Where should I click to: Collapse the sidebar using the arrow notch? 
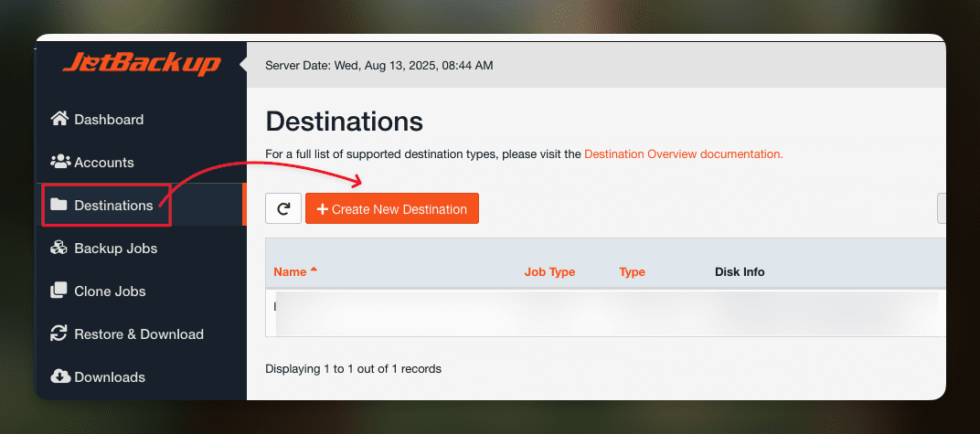(243, 65)
